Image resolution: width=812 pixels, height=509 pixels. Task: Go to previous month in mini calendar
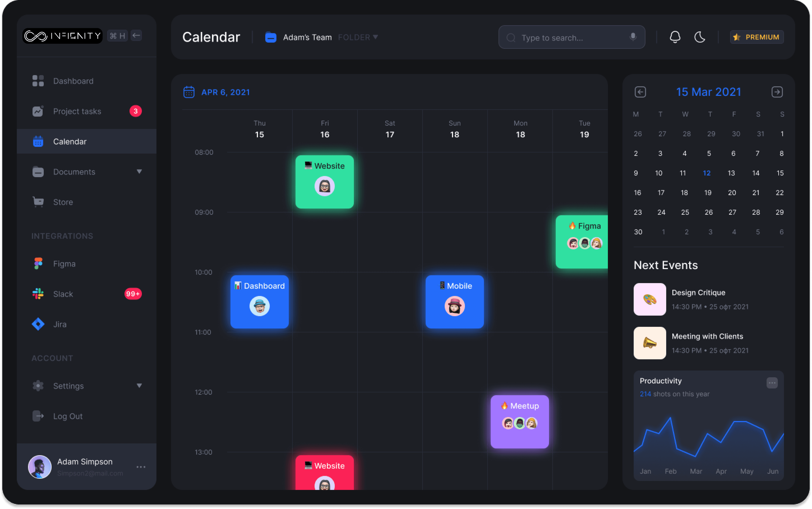point(640,92)
